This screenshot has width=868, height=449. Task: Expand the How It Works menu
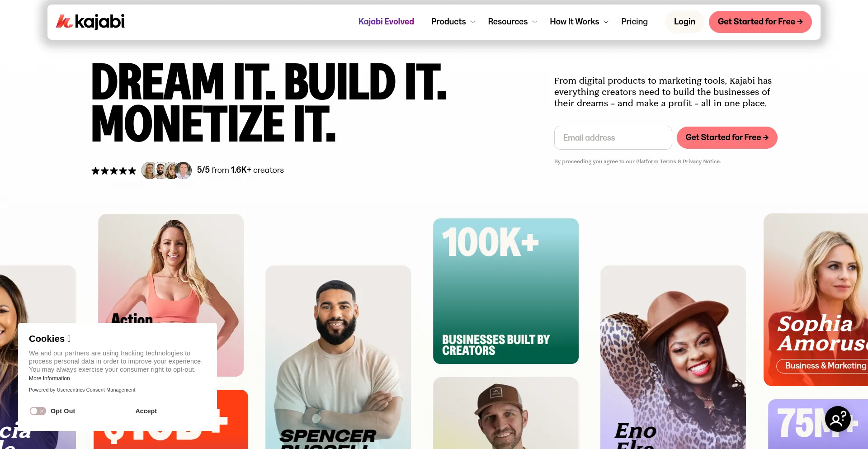(x=579, y=22)
